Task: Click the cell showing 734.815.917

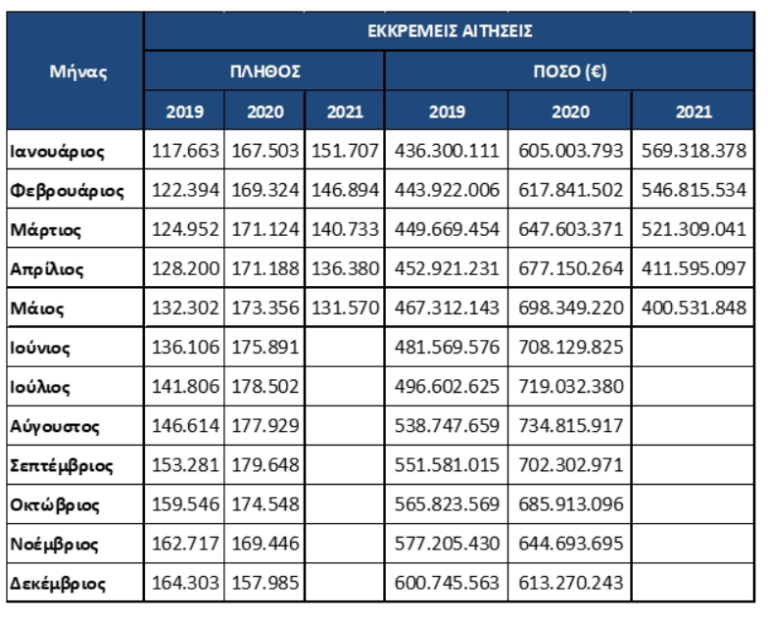Action: click(570, 426)
